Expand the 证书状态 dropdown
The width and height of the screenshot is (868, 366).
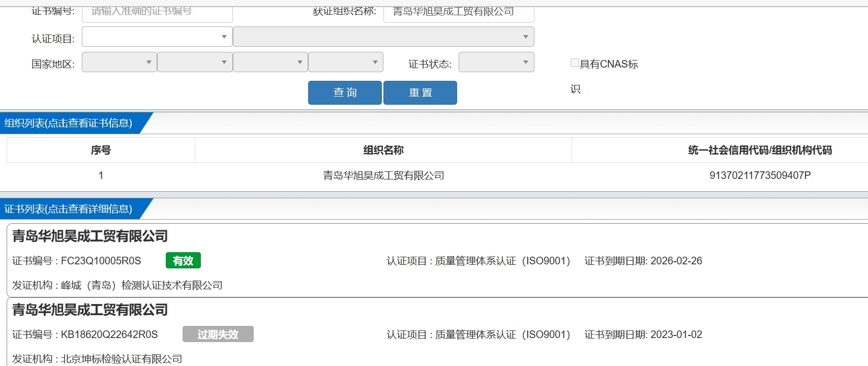click(496, 62)
